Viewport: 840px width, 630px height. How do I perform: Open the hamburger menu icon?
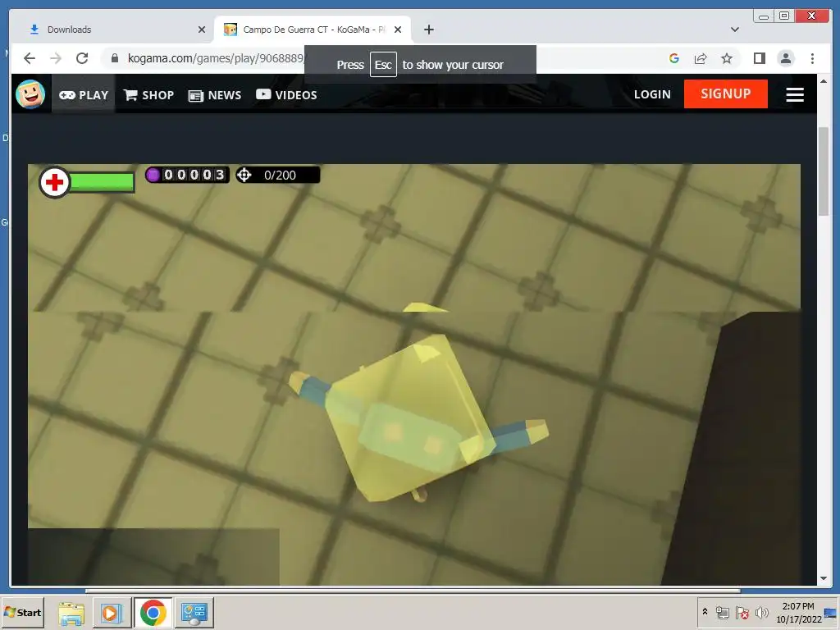794,95
